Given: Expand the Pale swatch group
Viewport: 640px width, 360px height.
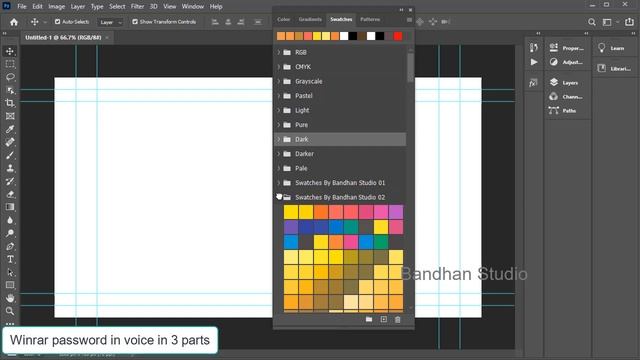Looking at the screenshot, I should point(279,168).
